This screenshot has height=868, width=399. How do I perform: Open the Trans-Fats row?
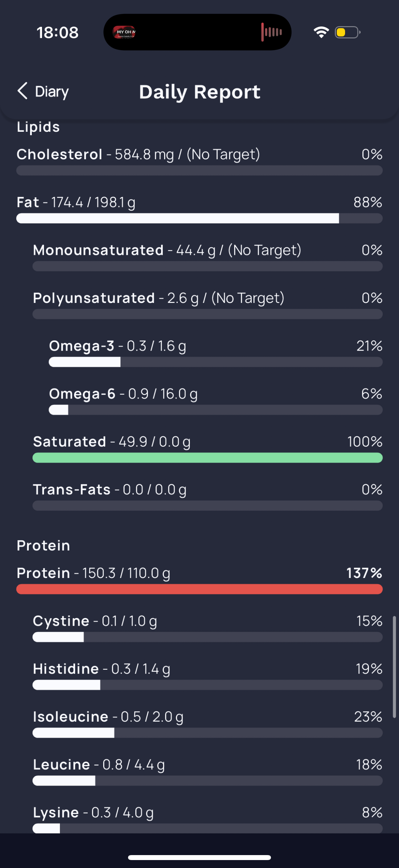[x=207, y=496]
